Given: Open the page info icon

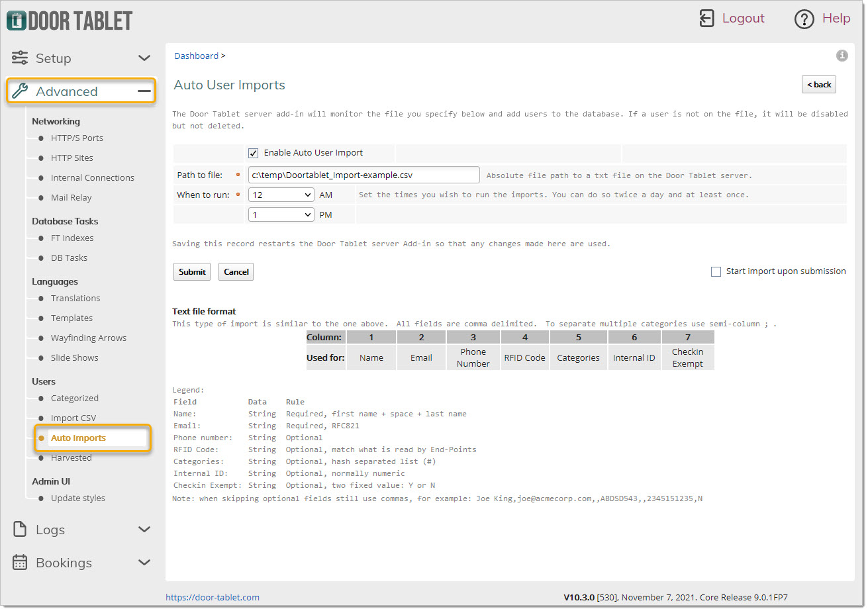Looking at the screenshot, I should (x=842, y=56).
